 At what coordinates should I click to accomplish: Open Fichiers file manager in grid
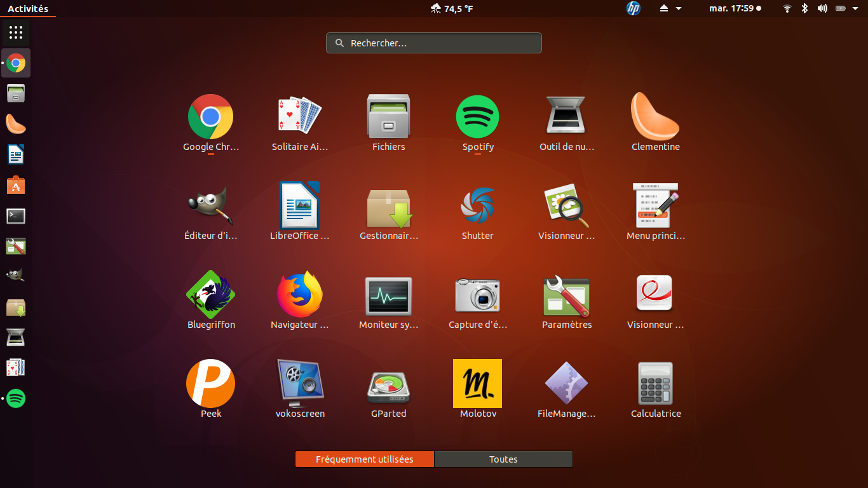click(388, 117)
